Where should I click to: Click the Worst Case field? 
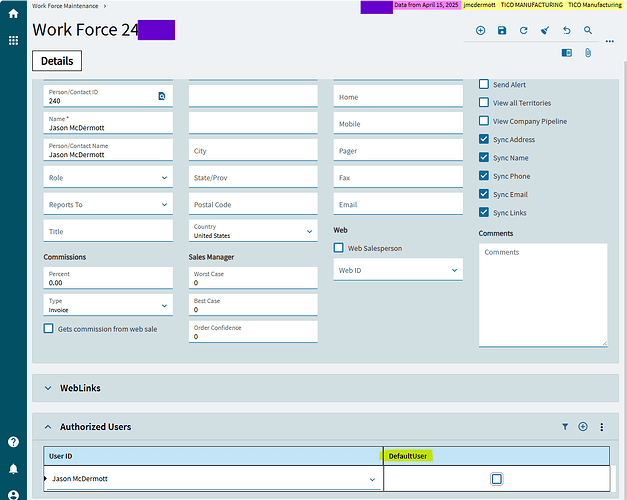coord(253,278)
